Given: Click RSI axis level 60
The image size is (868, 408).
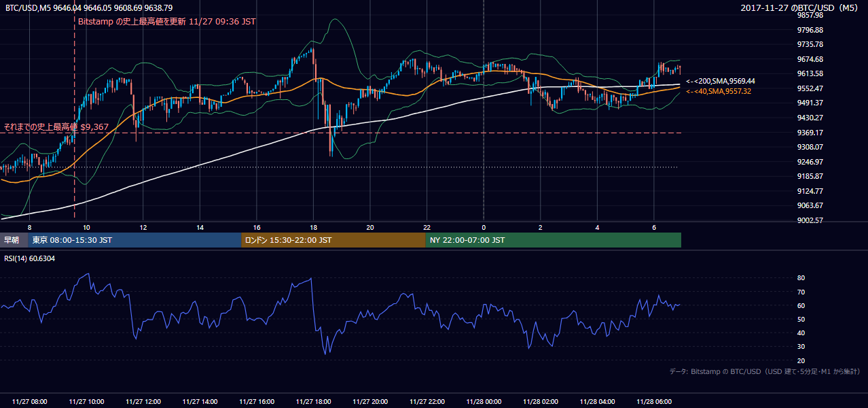Looking at the screenshot, I should point(801,305).
